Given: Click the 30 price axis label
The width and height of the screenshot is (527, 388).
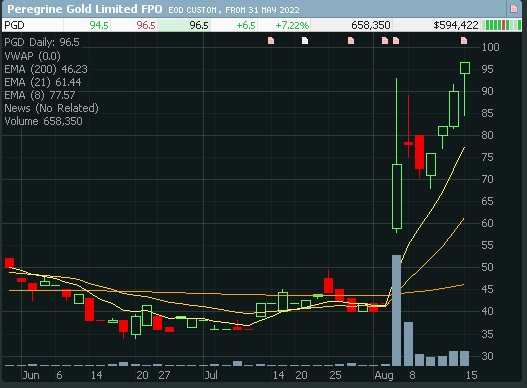Looking at the screenshot, I should [x=487, y=356].
